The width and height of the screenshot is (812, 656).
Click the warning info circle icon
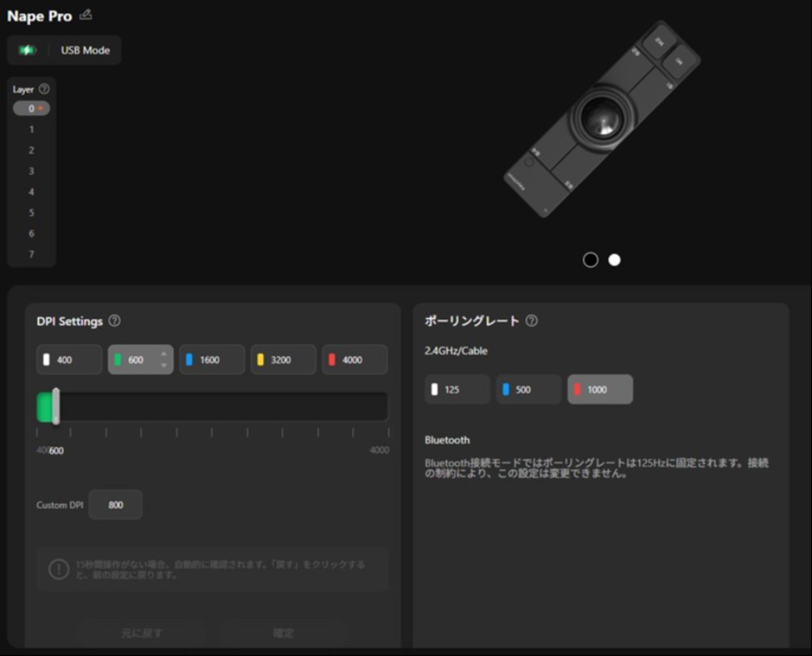click(58, 569)
